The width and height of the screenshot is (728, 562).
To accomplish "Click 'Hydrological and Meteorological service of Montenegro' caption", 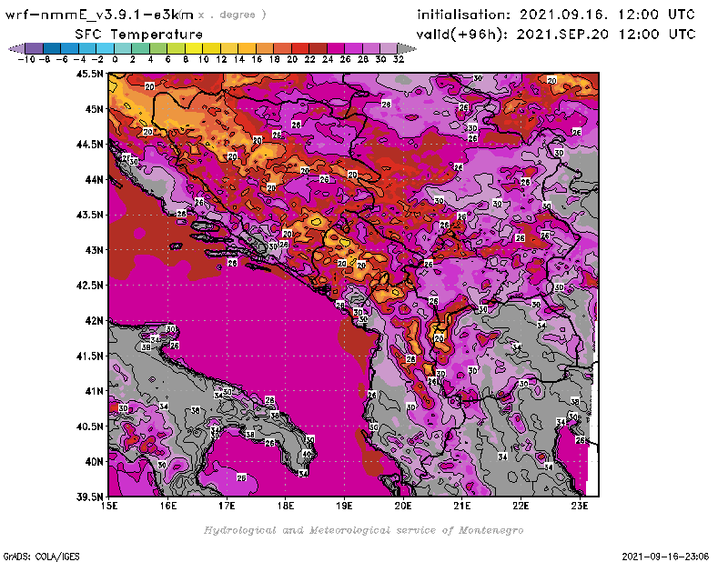I will pos(363,530).
